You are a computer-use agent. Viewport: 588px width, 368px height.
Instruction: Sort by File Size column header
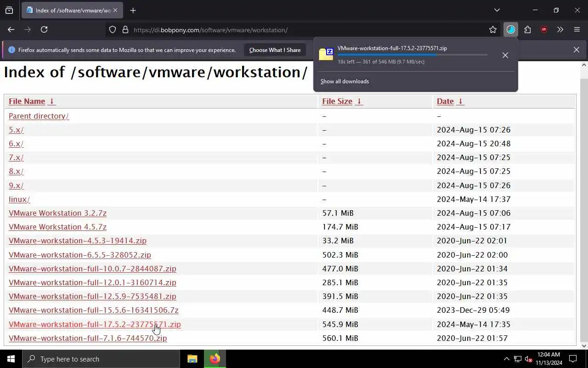[337, 101]
